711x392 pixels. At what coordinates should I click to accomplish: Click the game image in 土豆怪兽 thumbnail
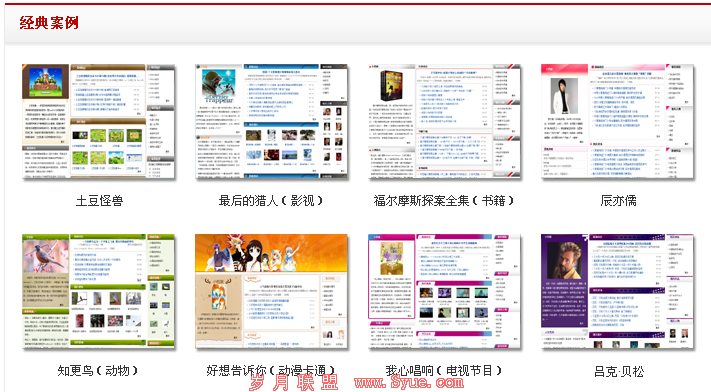tap(46, 82)
